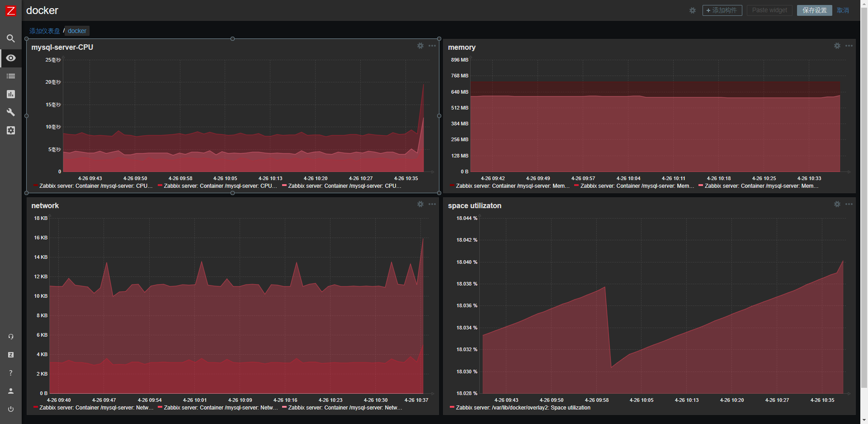Click the Space utilization legend entry
This screenshot has height=424, width=868.
[520, 408]
